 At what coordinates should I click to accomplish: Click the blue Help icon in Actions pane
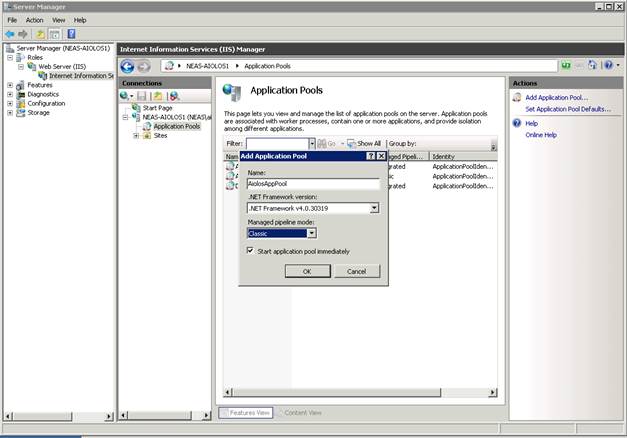coord(517,123)
